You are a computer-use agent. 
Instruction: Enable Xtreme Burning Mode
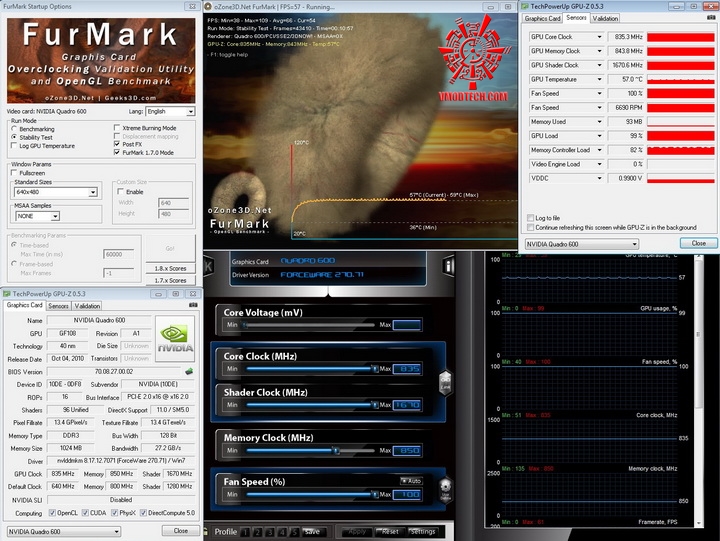117,128
